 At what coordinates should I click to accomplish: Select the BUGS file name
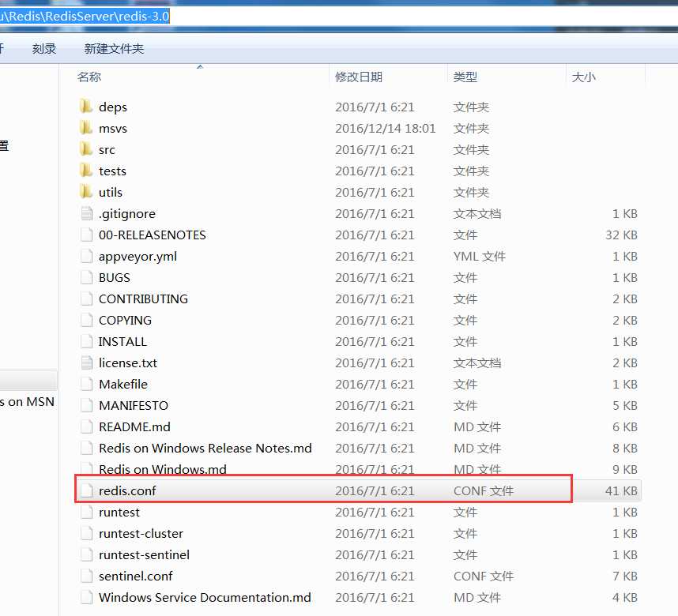114,277
